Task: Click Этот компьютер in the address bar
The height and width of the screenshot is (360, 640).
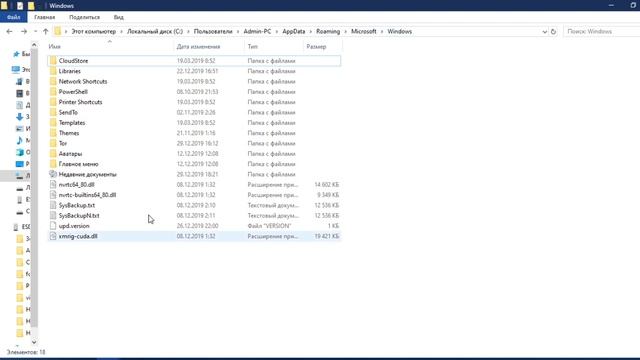Action: 93,31
